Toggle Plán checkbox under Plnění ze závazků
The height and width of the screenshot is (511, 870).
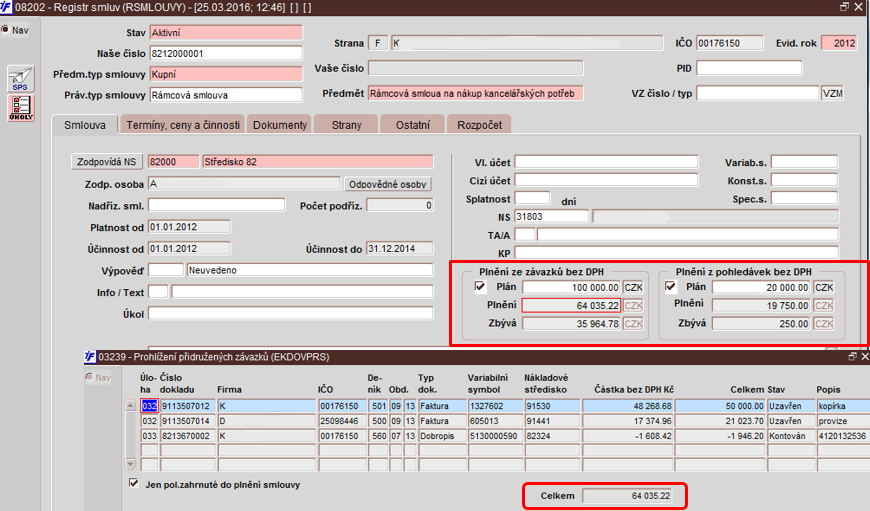click(x=480, y=287)
